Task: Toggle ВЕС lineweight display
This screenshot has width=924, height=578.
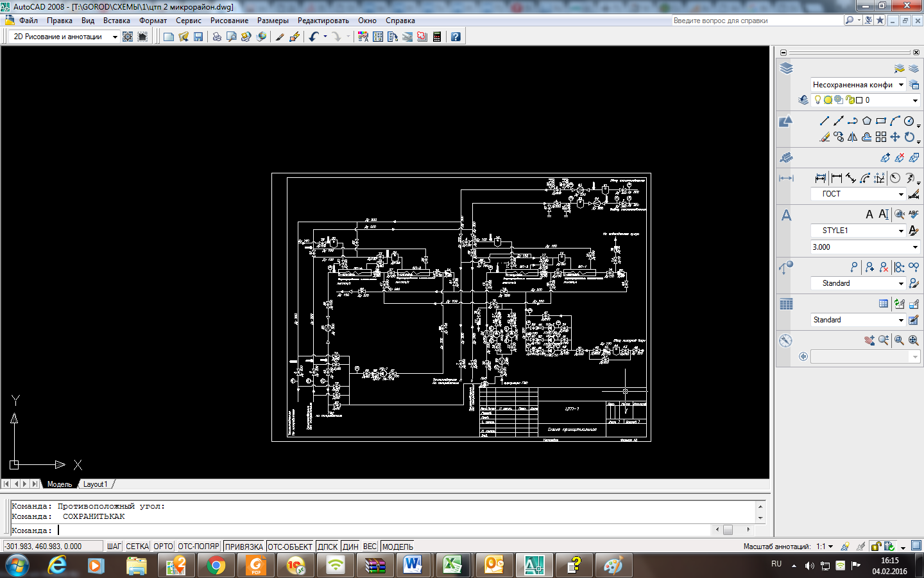Action: click(x=370, y=547)
